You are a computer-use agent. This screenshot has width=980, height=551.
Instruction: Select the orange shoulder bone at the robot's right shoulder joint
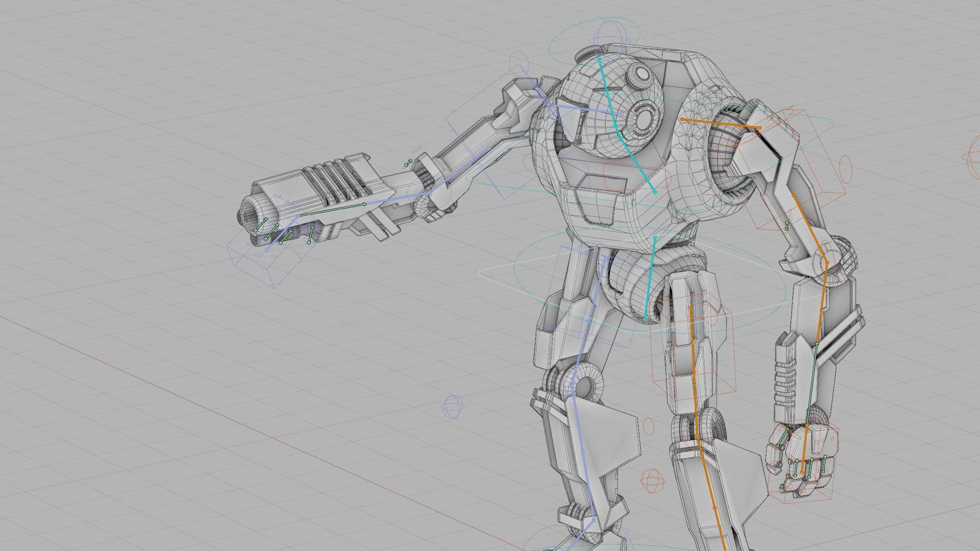[721, 124]
